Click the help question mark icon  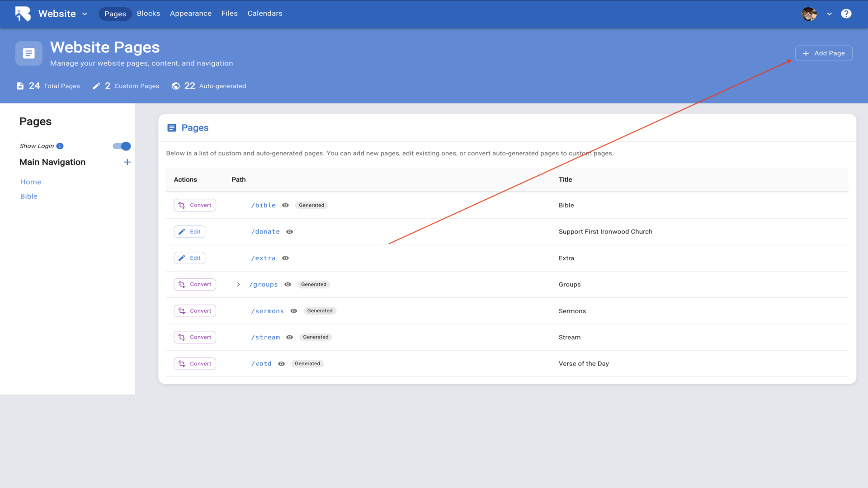click(846, 14)
